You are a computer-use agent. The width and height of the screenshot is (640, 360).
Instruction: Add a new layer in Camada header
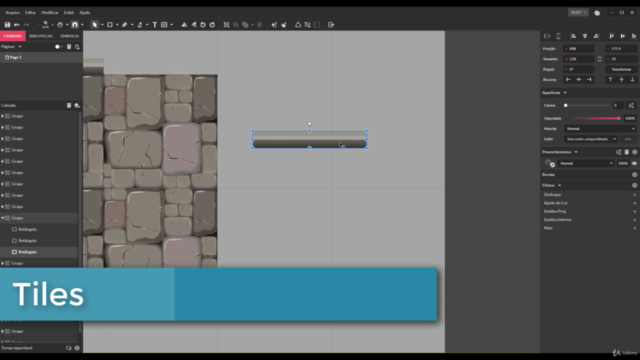[77, 105]
